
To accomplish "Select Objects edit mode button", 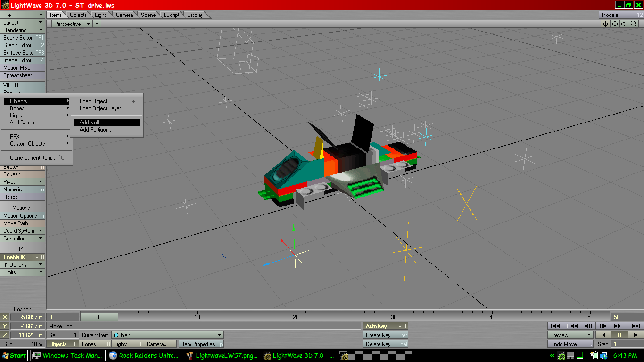I will coord(63,344).
